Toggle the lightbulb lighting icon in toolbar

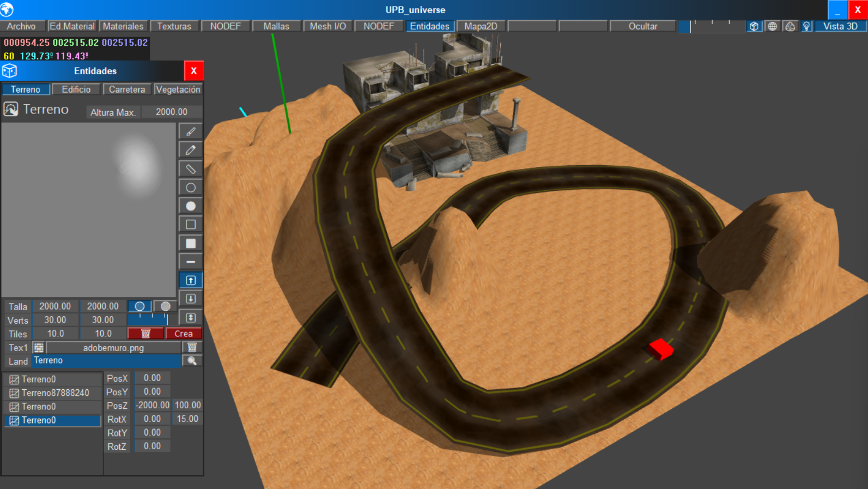click(x=806, y=26)
